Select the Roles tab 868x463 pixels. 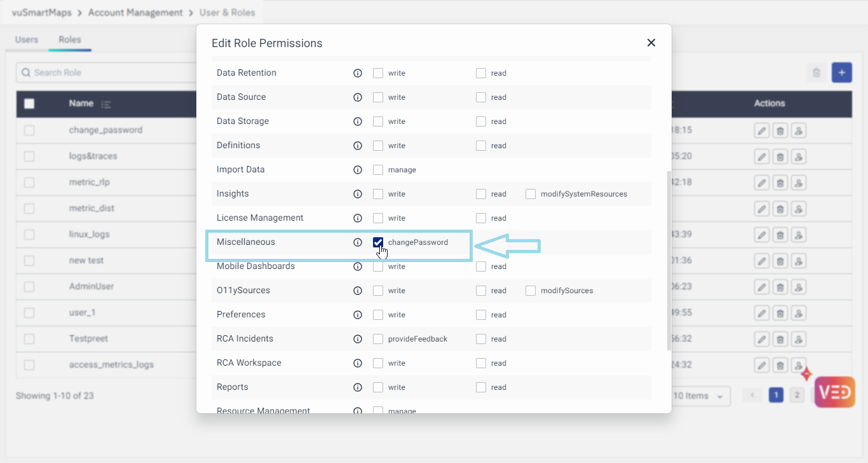point(70,39)
